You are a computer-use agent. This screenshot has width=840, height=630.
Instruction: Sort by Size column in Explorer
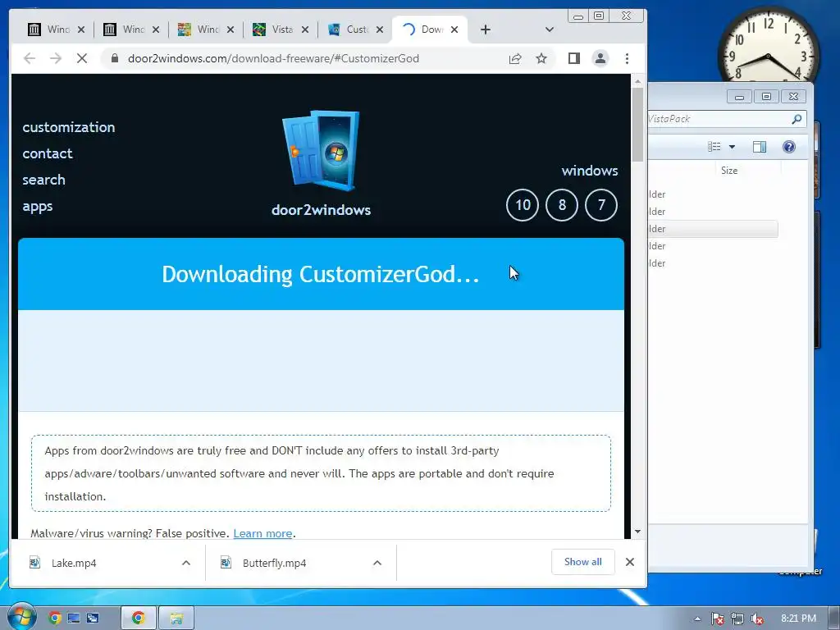pyautogui.click(x=729, y=171)
